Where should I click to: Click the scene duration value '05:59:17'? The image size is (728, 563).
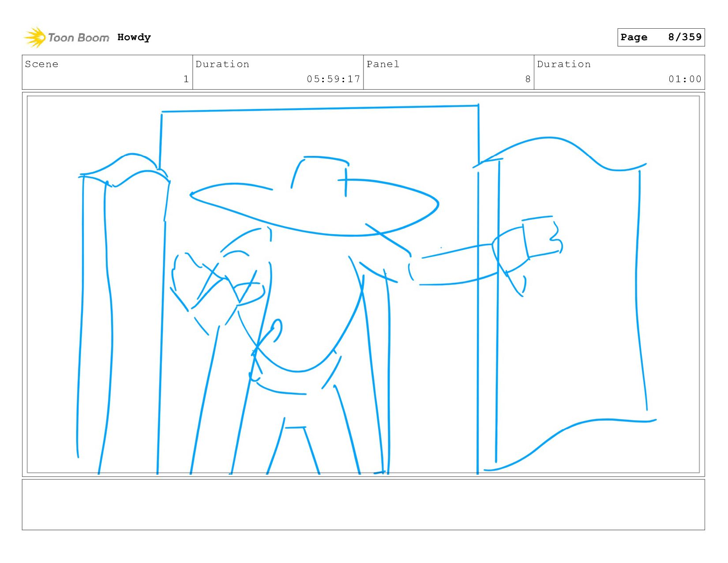[x=334, y=79]
